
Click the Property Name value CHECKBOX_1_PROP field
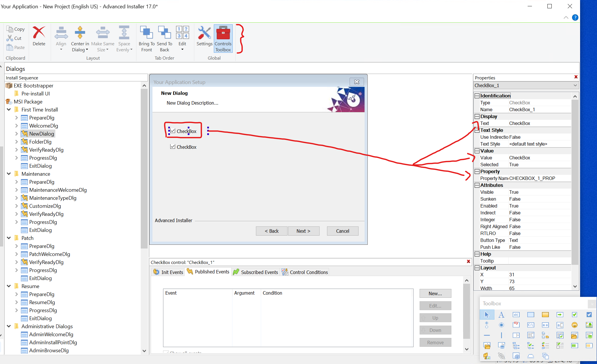coord(532,178)
